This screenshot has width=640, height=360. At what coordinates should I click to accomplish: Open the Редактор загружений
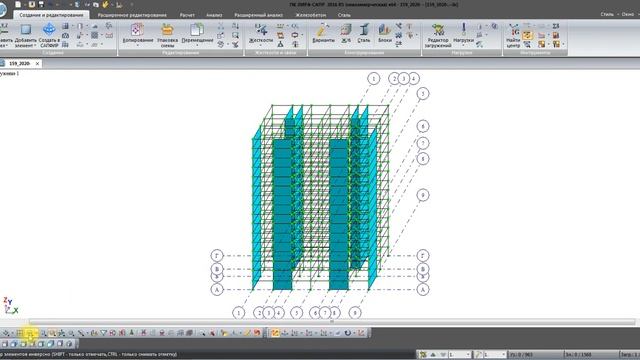point(438,36)
